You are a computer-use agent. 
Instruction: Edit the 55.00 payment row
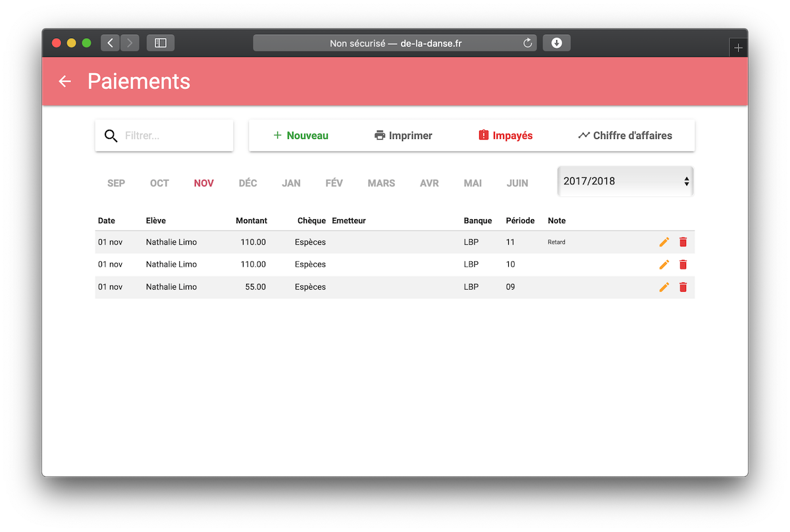pos(664,287)
